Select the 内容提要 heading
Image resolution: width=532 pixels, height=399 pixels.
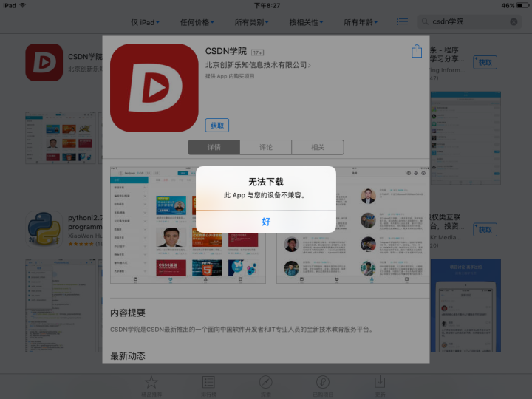pos(128,313)
